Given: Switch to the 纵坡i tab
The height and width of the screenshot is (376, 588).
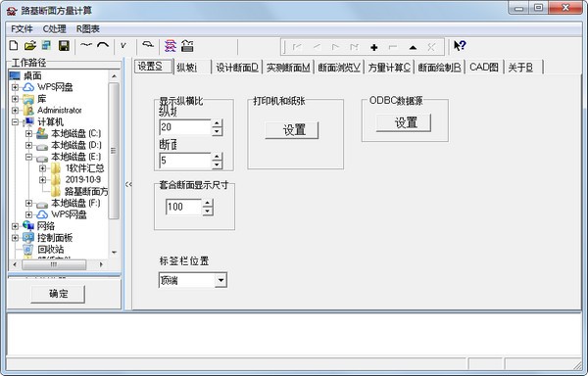Looking at the screenshot, I should 192,68.
